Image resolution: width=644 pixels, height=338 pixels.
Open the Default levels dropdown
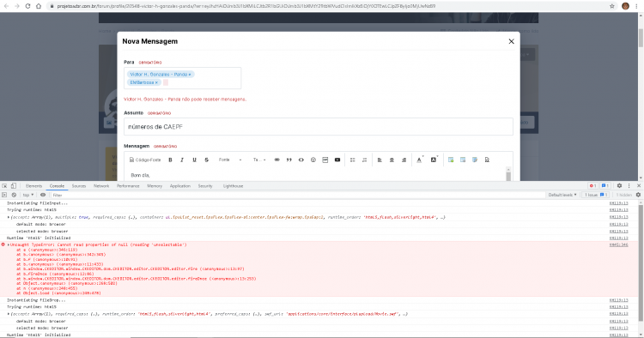(562, 195)
